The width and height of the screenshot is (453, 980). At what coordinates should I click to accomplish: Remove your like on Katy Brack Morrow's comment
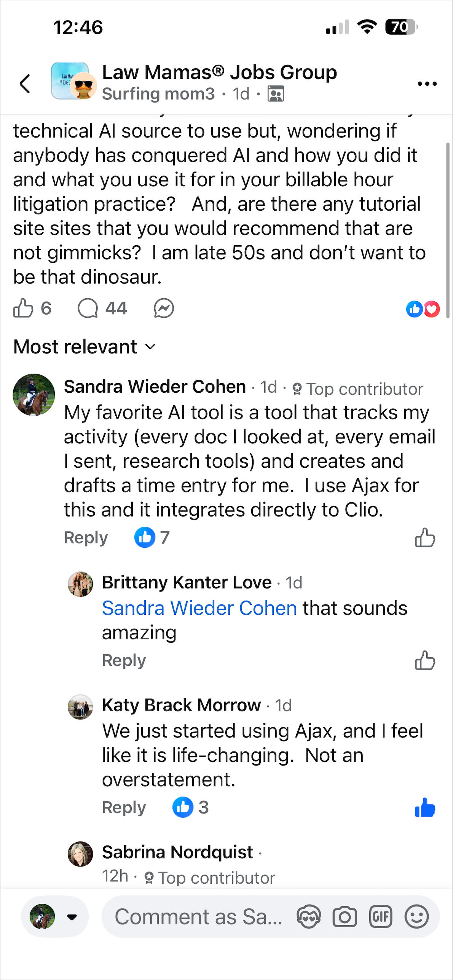coord(425,807)
